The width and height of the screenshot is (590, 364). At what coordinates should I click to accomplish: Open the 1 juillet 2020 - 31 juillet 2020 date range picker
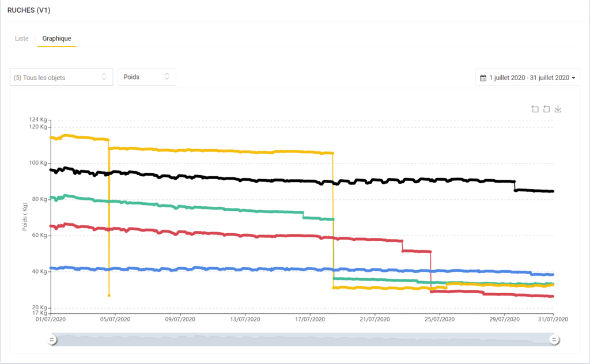pos(528,78)
